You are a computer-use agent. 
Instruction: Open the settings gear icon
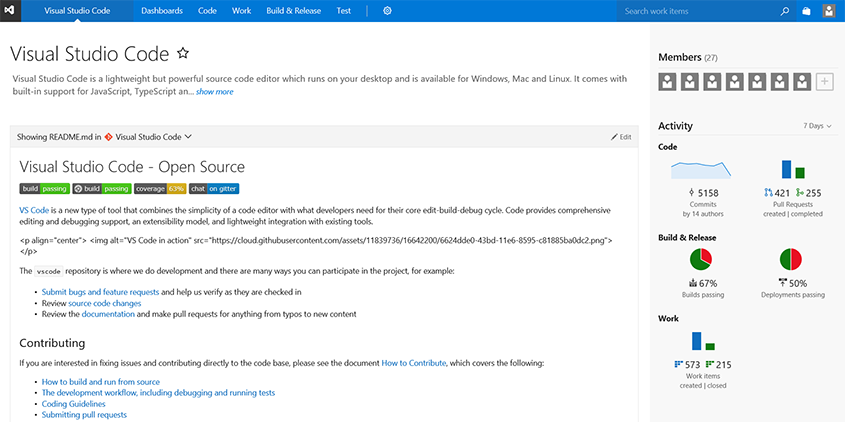387,11
